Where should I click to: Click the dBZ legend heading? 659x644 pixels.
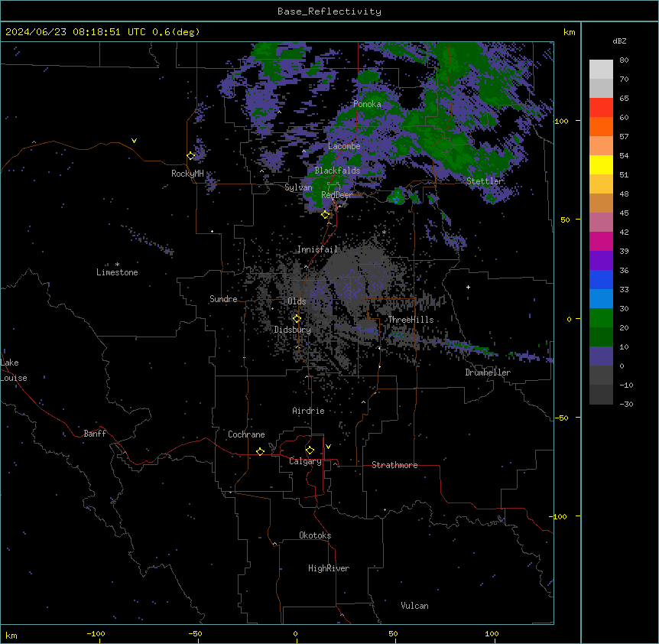pos(619,41)
